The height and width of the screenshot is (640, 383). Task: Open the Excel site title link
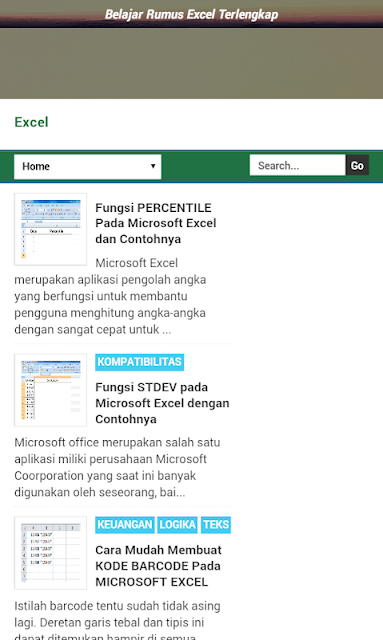coord(31,122)
